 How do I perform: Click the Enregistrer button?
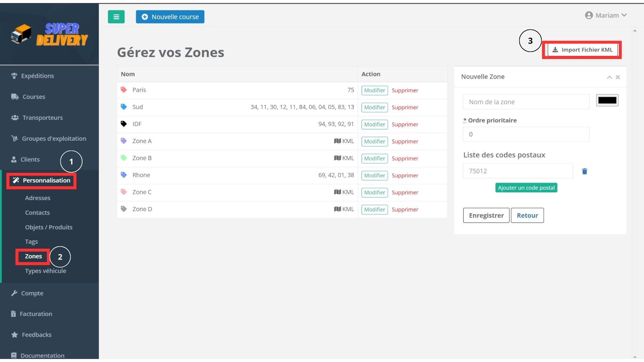486,216
